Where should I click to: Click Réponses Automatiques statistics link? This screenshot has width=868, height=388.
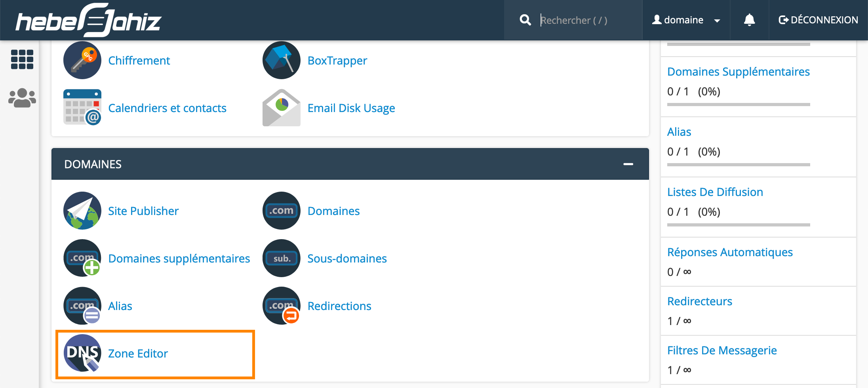point(730,252)
